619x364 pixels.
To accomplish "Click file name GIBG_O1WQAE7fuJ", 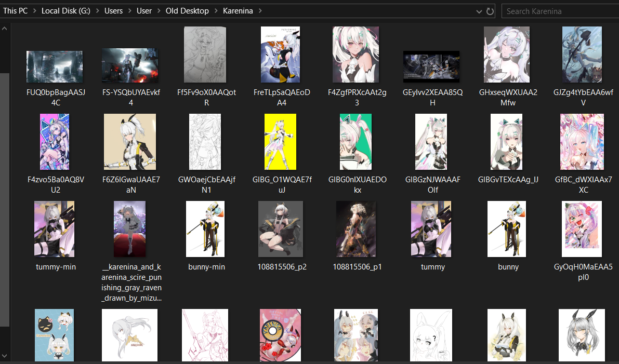I will (282, 184).
